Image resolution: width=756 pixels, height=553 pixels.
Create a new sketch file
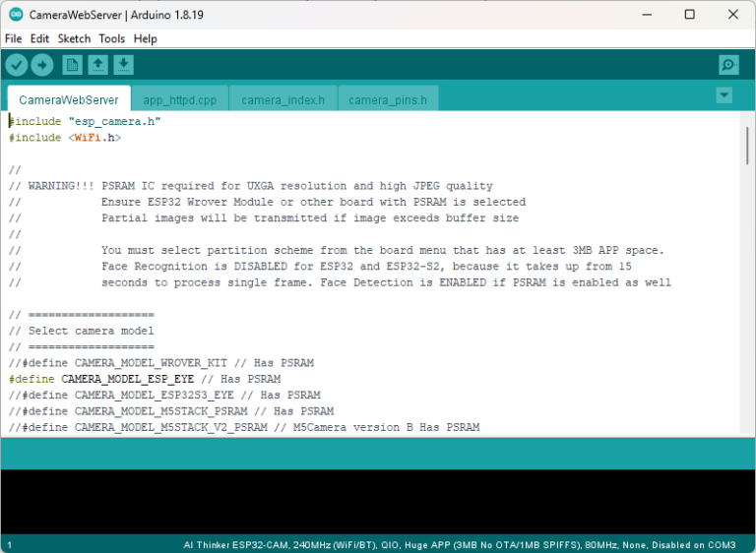point(72,65)
